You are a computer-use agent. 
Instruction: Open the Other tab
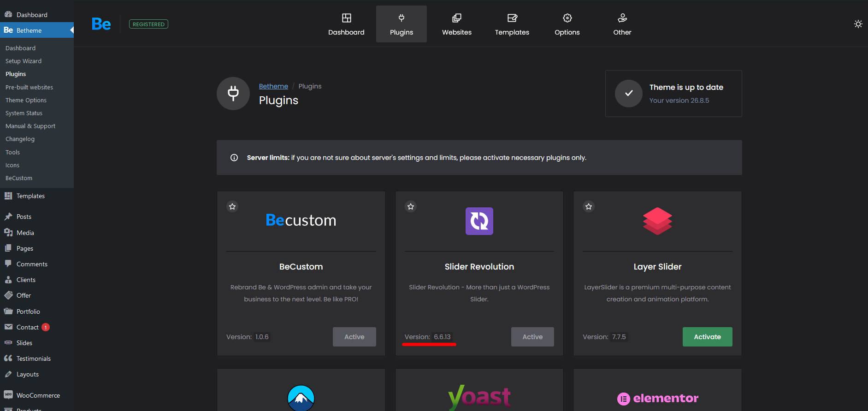tap(622, 24)
